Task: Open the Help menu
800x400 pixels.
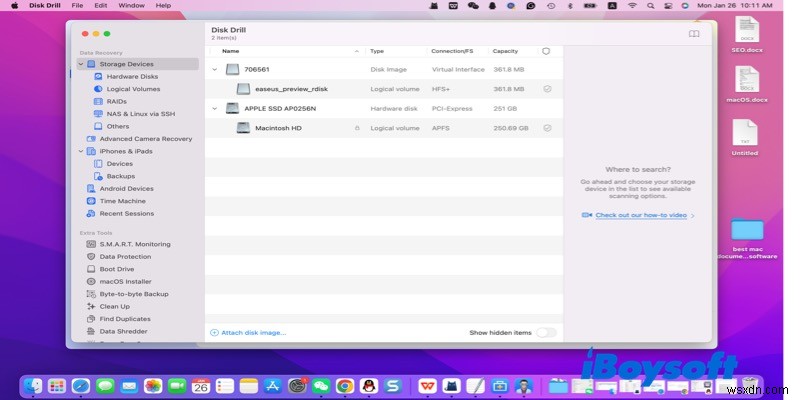Action: 163,6
